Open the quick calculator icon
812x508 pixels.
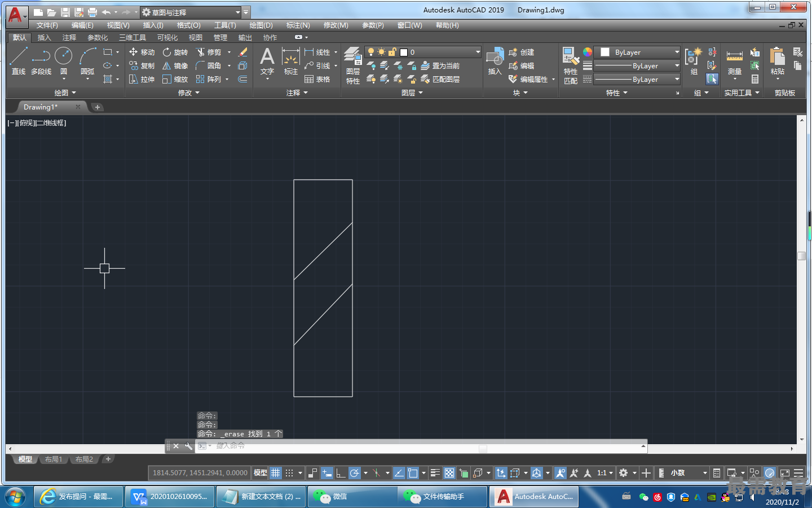[755, 79]
